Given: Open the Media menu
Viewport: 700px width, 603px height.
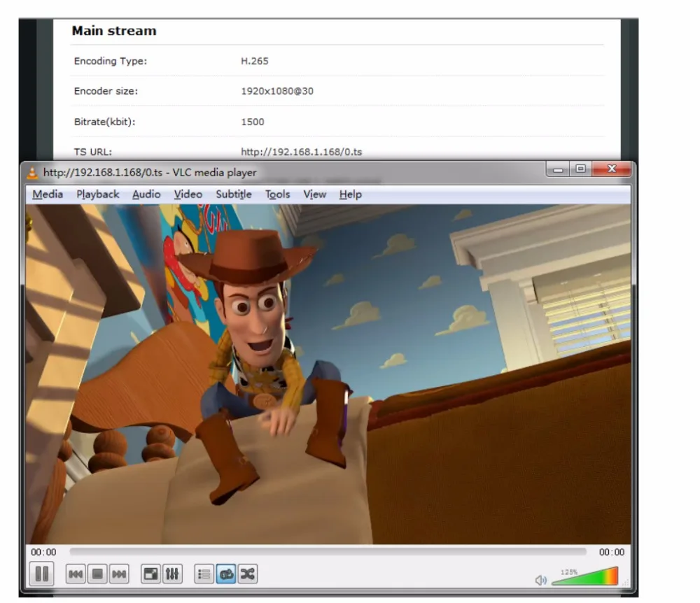Looking at the screenshot, I should click(x=48, y=194).
